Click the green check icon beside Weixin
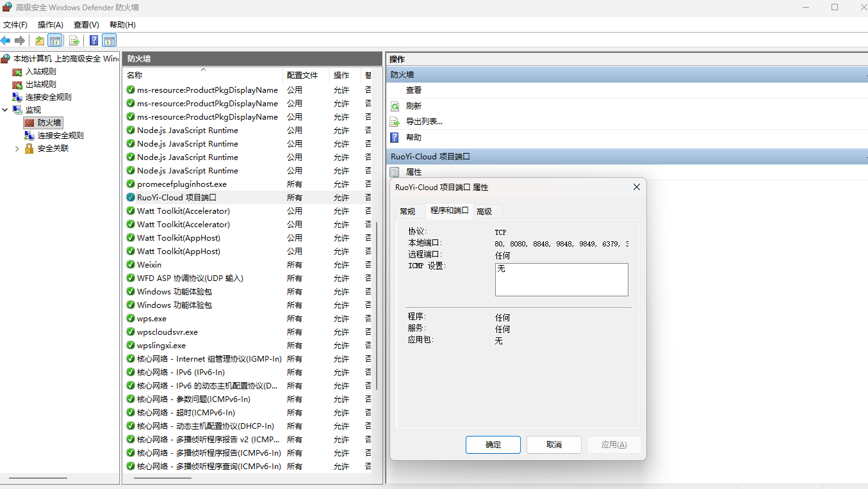Screen dimensions: 868x489 coord(131,265)
